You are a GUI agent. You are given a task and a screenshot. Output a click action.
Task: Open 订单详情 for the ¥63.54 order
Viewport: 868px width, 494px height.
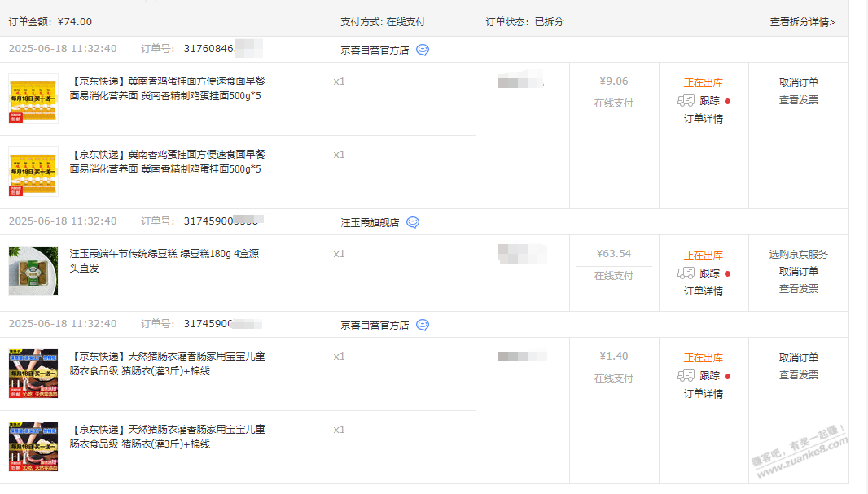click(x=703, y=291)
